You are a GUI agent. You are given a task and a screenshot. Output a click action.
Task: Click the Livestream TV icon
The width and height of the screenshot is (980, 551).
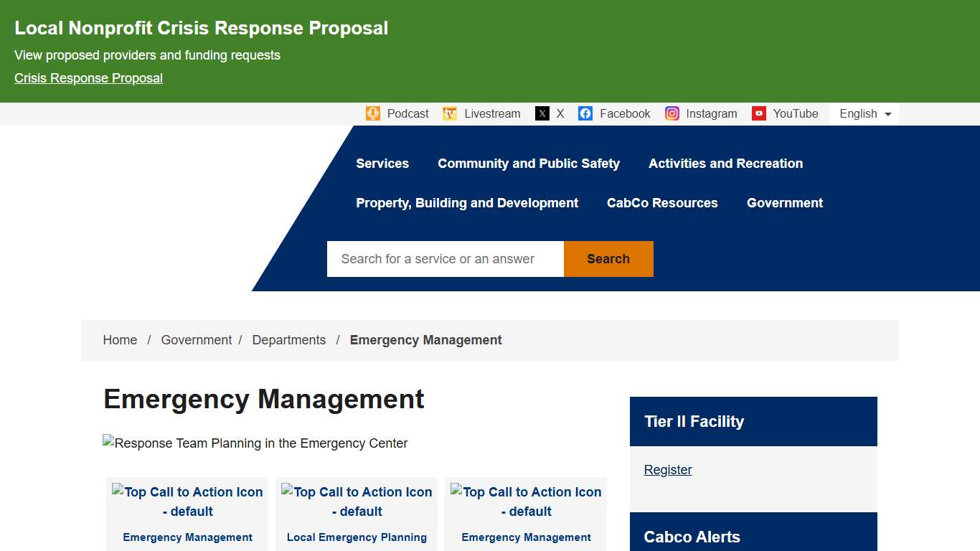click(x=450, y=113)
